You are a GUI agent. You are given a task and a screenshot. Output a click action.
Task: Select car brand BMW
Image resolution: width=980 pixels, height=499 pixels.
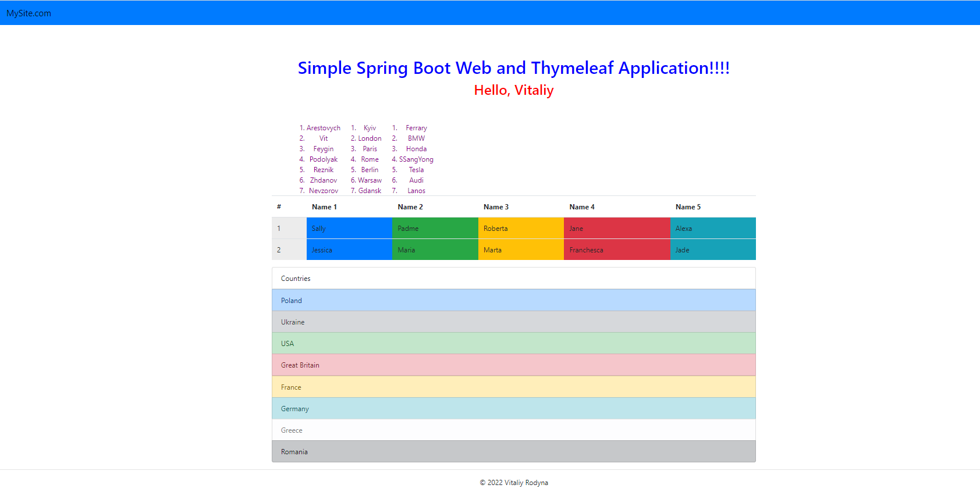click(x=416, y=138)
